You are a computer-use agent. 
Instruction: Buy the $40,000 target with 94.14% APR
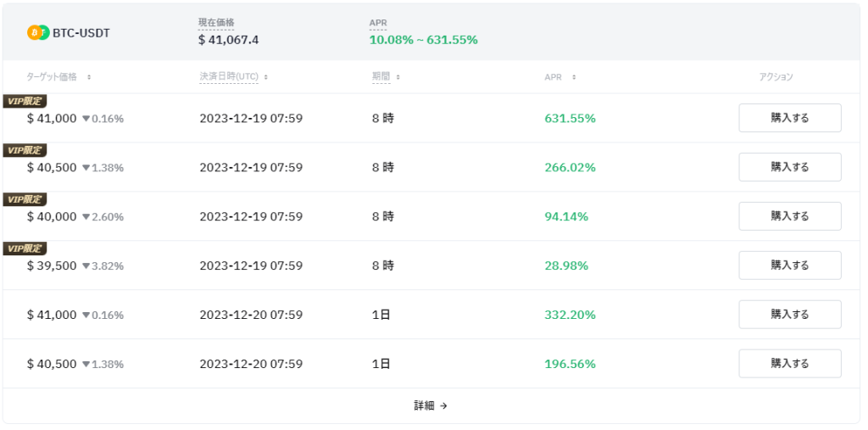[789, 216]
